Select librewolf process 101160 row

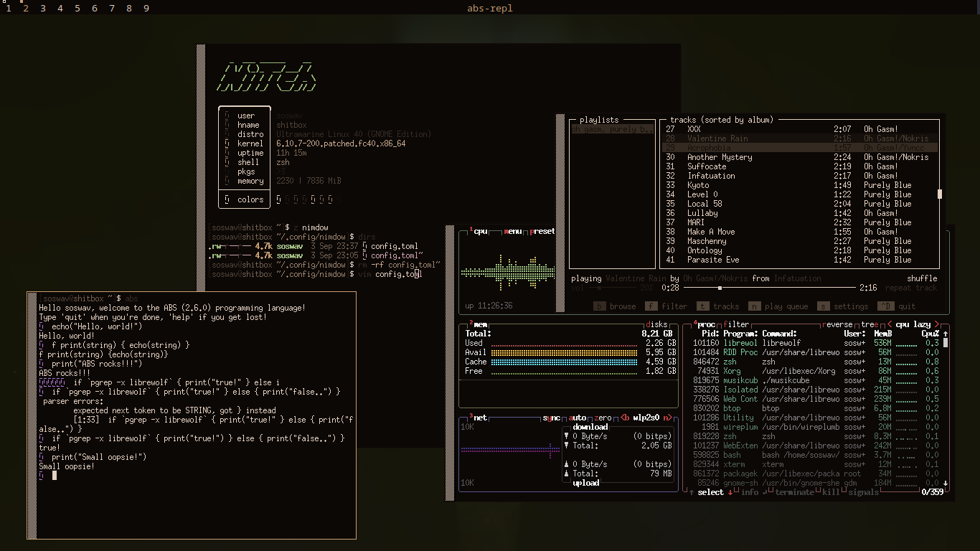[816, 343]
